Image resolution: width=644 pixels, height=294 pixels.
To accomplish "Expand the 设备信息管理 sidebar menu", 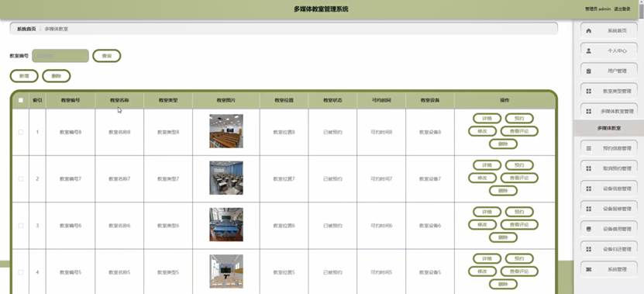I will pos(609,189).
